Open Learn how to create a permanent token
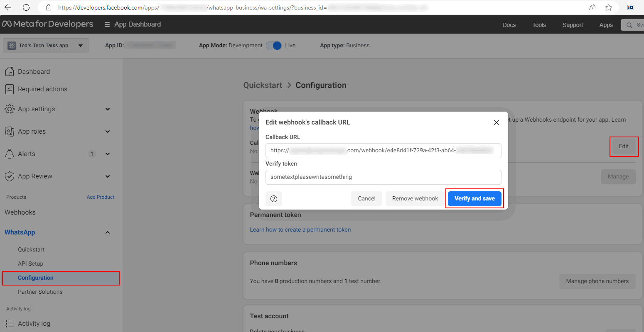The image size is (644, 332). (x=300, y=229)
